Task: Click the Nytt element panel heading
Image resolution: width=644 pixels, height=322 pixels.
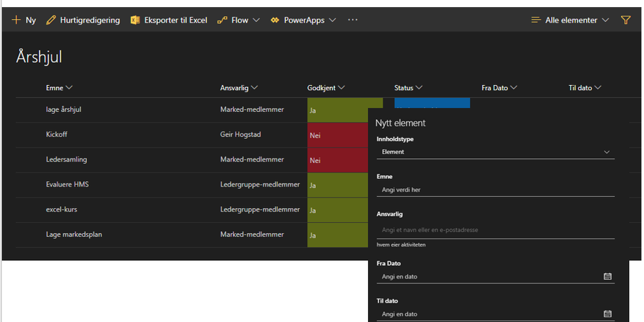Action: click(x=400, y=123)
